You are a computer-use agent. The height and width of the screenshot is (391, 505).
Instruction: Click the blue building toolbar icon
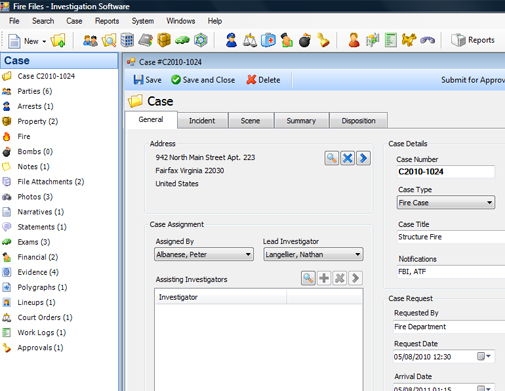click(127, 41)
